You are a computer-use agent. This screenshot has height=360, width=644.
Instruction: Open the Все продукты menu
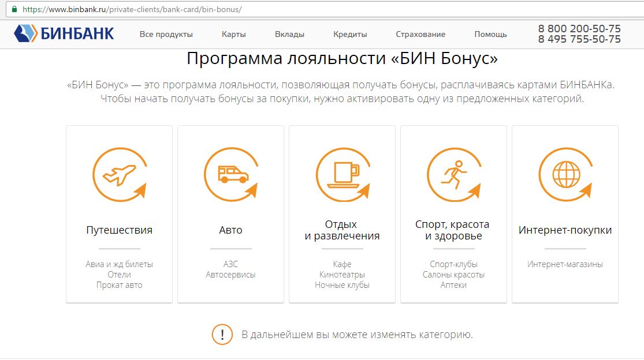pyautogui.click(x=166, y=34)
